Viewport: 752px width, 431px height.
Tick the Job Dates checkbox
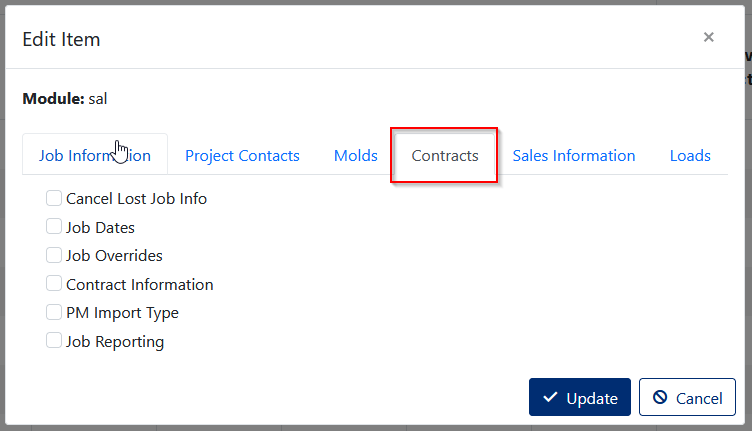click(x=54, y=226)
